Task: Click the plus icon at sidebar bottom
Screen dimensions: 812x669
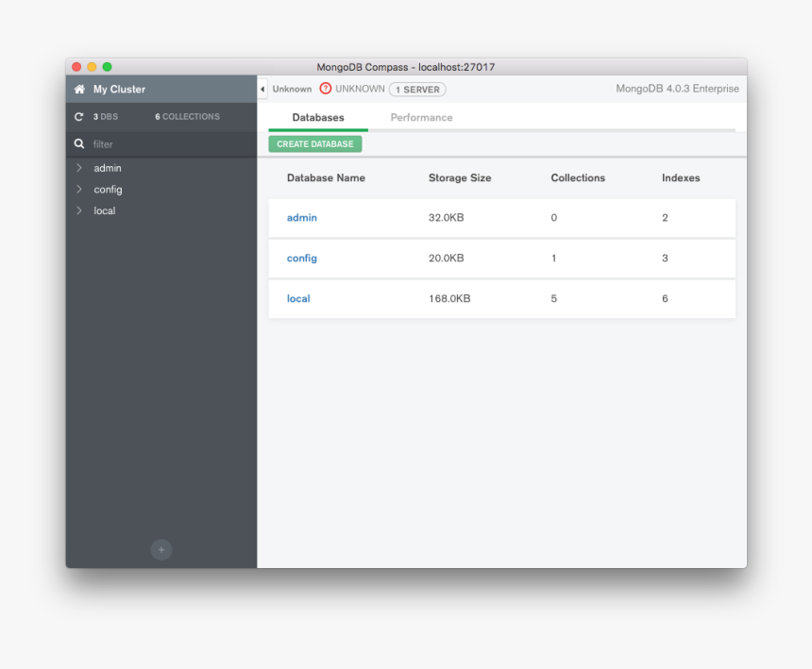Action: [161, 549]
